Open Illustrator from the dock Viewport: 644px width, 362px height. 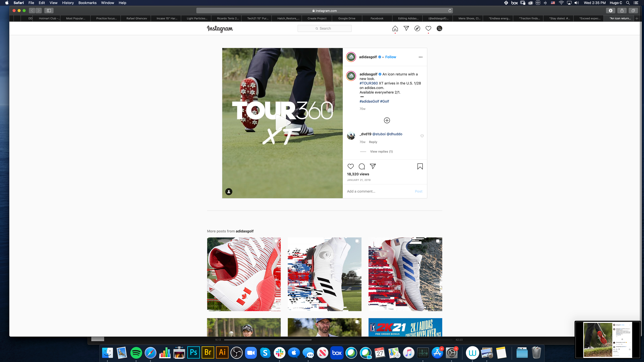click(x=222, y=352)
